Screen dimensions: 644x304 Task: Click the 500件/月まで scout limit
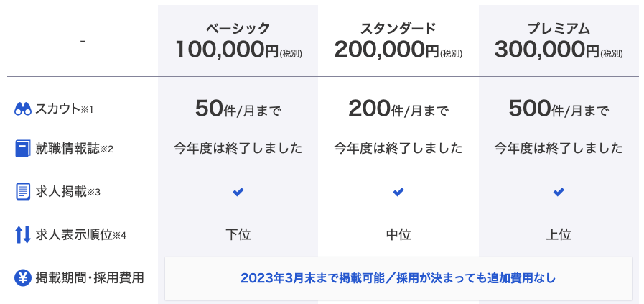point(559,109)
